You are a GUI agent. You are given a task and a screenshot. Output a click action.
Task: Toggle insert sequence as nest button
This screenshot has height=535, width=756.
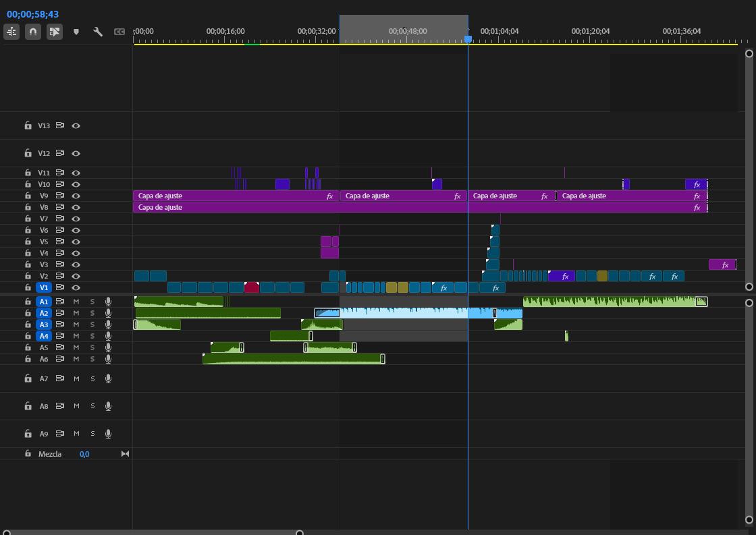point(11,32)
